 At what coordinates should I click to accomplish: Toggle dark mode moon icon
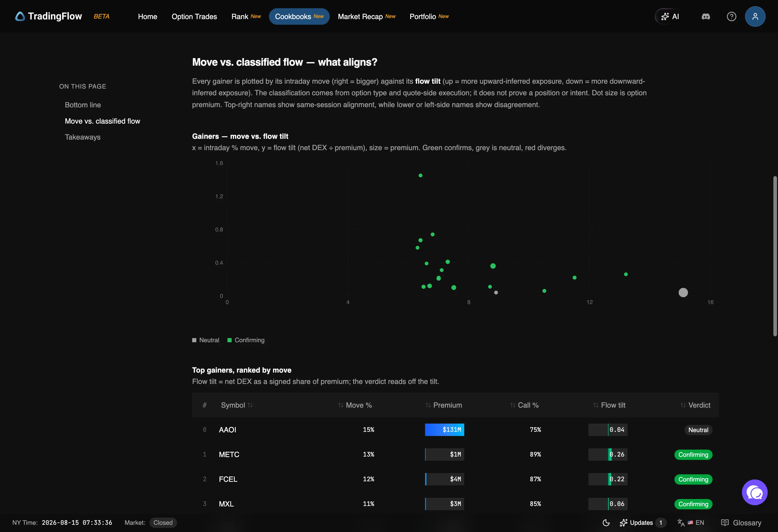coord(606,523)
